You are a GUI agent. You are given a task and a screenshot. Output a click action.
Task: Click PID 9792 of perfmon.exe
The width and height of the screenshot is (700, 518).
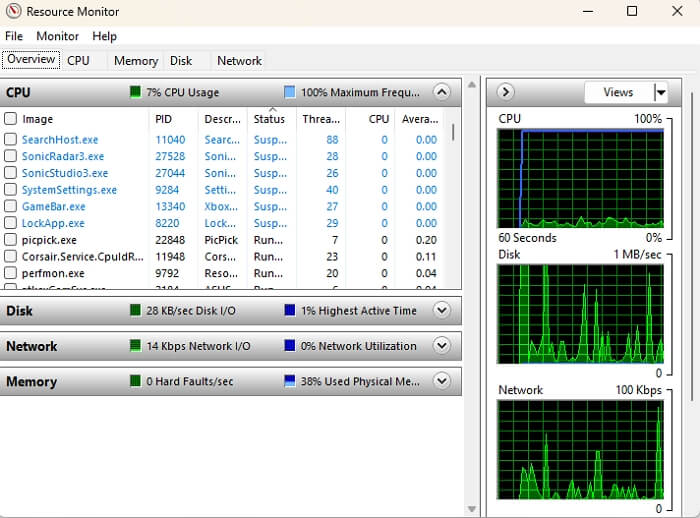pyautogui.click(x=167, y=273)
